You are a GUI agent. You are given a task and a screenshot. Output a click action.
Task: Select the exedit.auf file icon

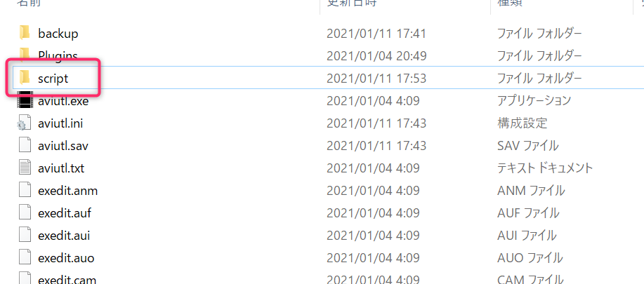(x=25, y=213)
